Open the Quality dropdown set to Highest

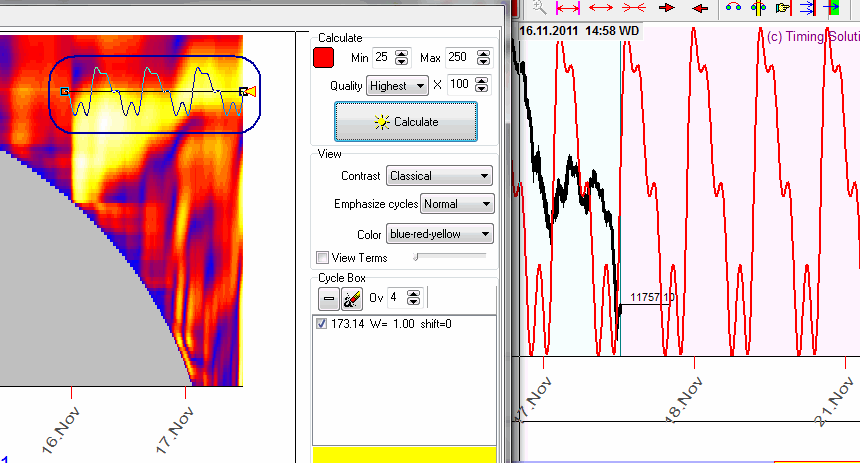pyautogui.click(x=398, y=86)
